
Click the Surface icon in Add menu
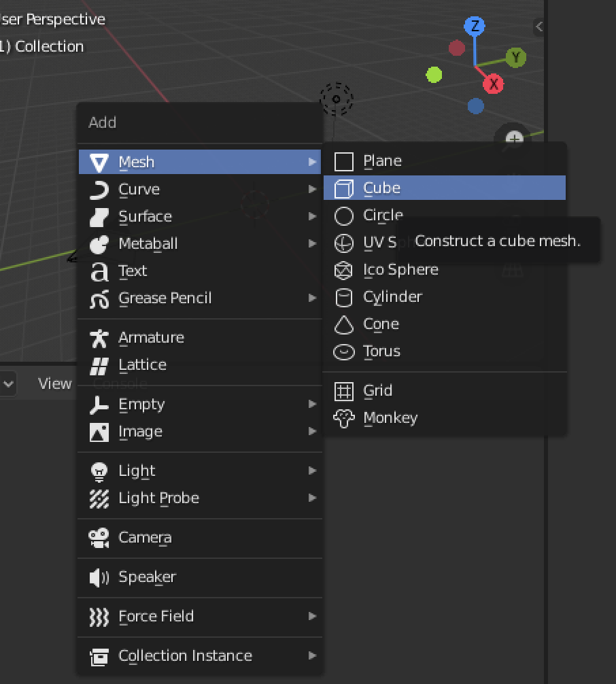tap(99, 217)
